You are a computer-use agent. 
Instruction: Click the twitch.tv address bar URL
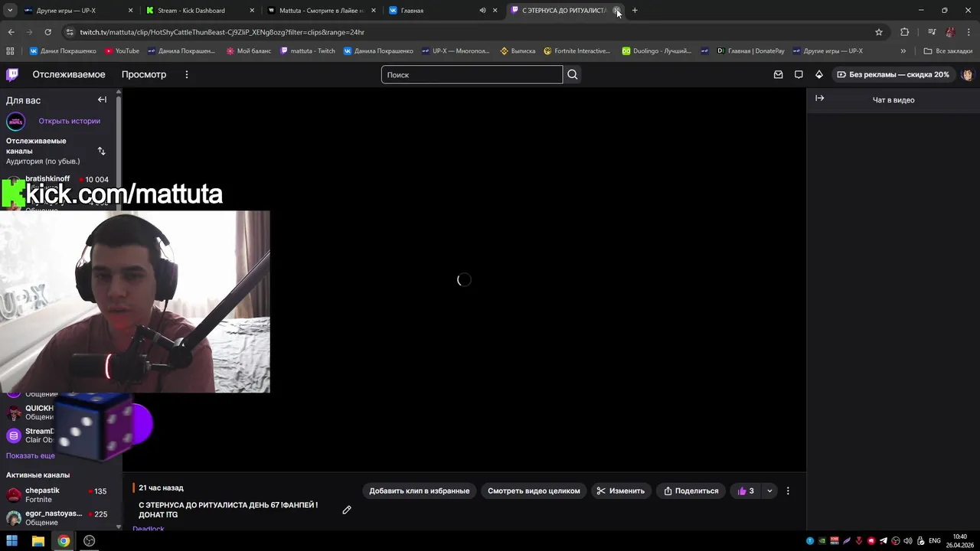pos(222,32)
